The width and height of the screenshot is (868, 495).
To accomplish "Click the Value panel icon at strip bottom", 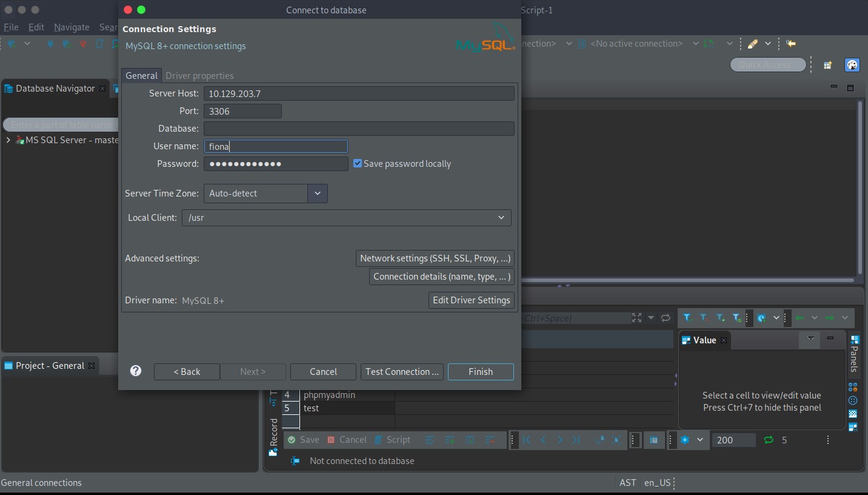I will tap(853, 427).
